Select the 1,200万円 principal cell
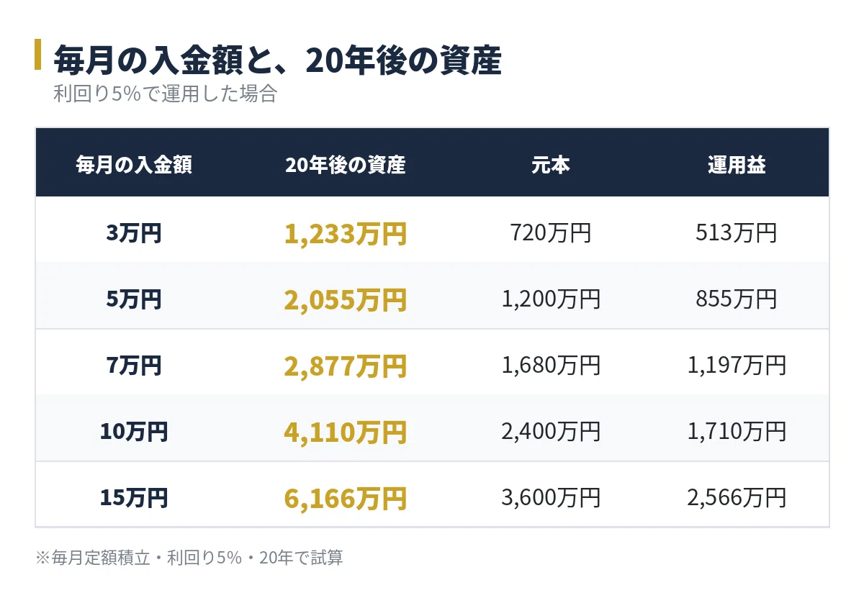 pyautogui.click(x=551, y=299)
